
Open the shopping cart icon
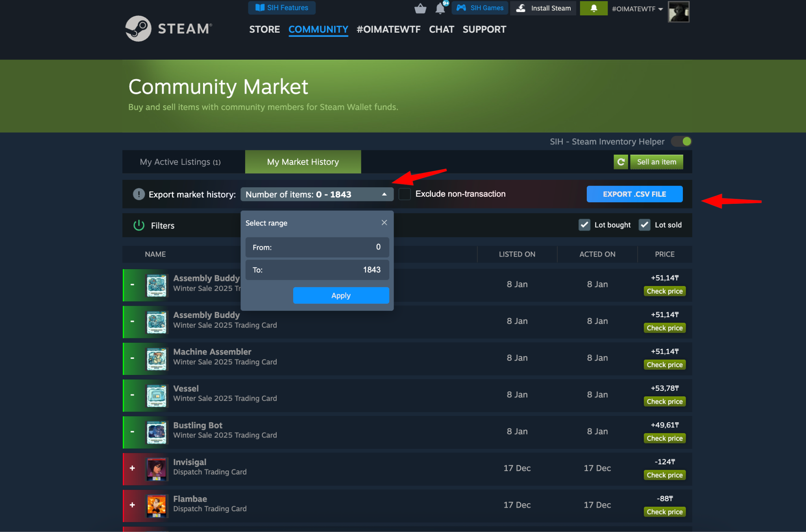coord(420,8)
